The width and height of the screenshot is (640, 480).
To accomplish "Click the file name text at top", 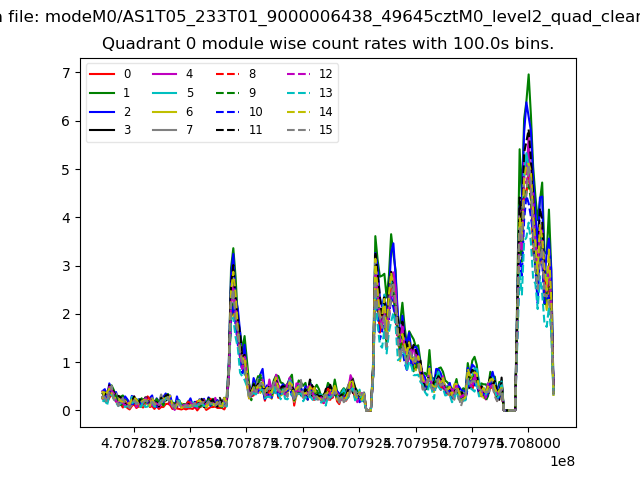I will 320,17.
